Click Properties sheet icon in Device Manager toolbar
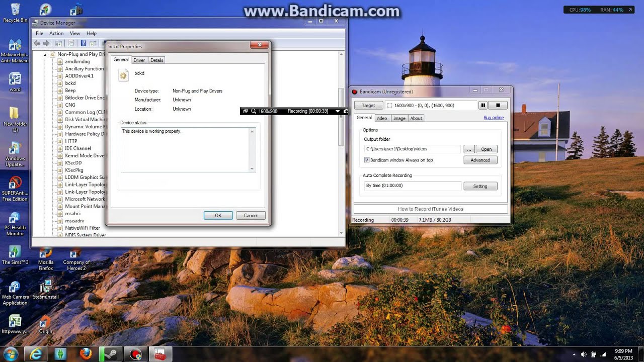Viewport: 644px width, 362px height. pyautogui.click(x=71, y=44)
